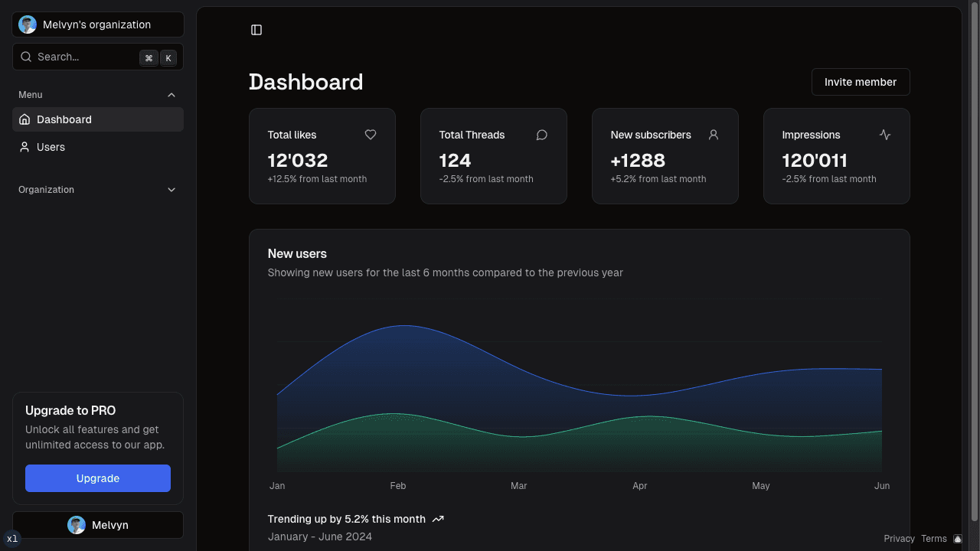
Task: Click the trending up arrow icon
Action: 437,519
